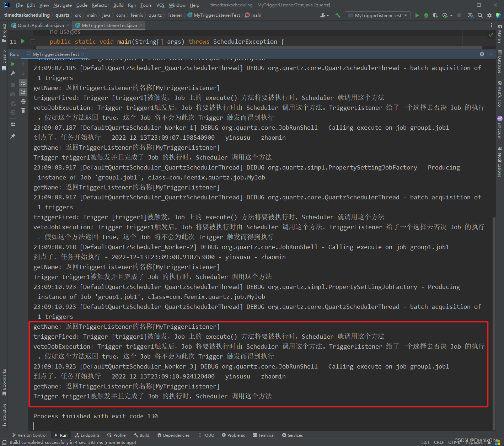Click the listener breadcrumb in navigation bar
This screenshot has width=504, height=446.
point(175,15)
